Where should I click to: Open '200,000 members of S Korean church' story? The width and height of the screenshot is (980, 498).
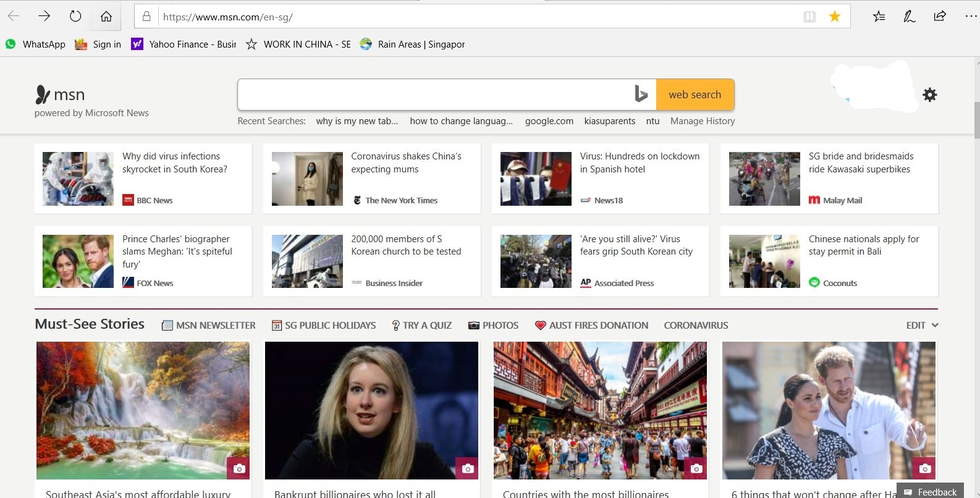[406, 245]
